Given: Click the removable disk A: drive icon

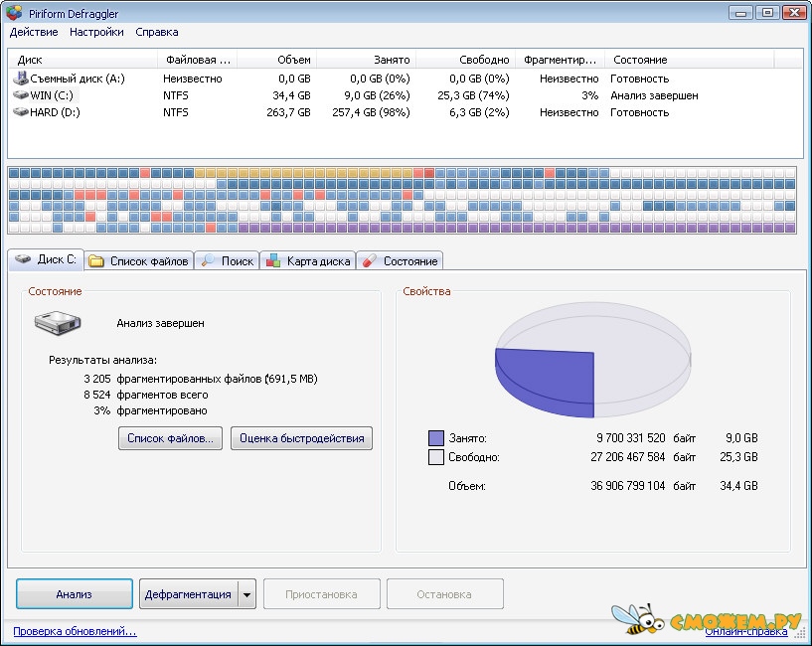Looking at the screenshot, I should point(21,79).
